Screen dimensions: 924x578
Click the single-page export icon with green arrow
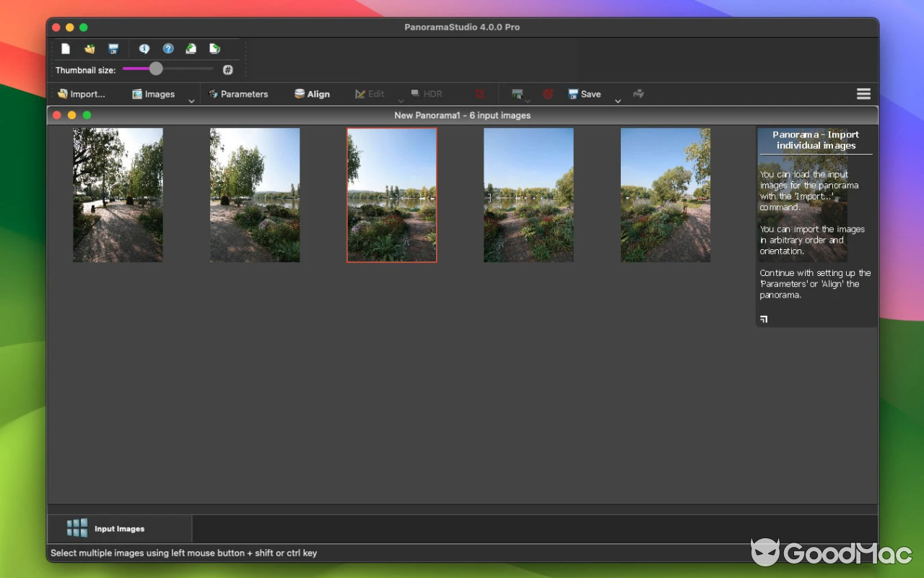click(x=191, y=48)
